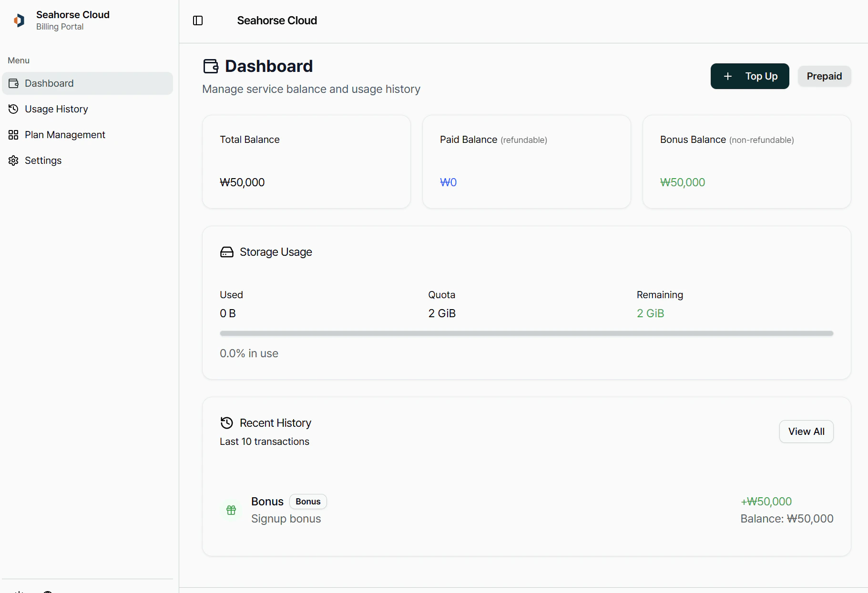Image resolution: width=868 pixels, height=593 pixels.
Task: Click the Used 0 B value
Action: [x=228, y=313]
